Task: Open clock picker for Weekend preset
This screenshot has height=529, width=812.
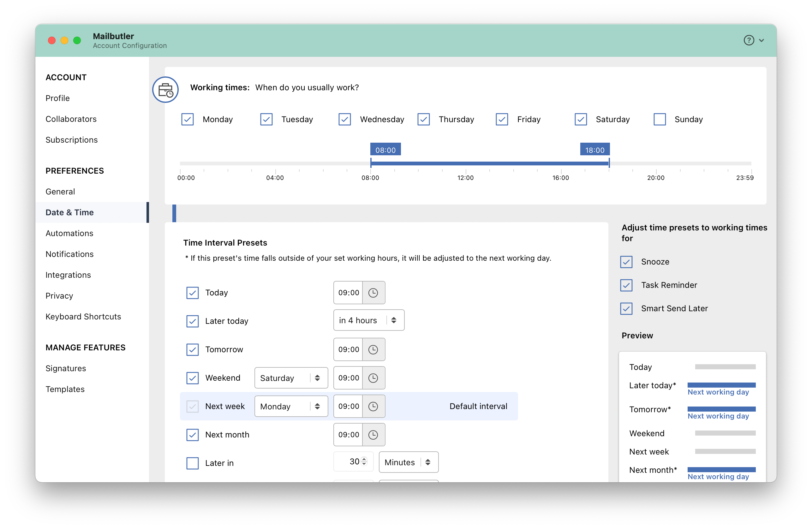Action: 373,378
